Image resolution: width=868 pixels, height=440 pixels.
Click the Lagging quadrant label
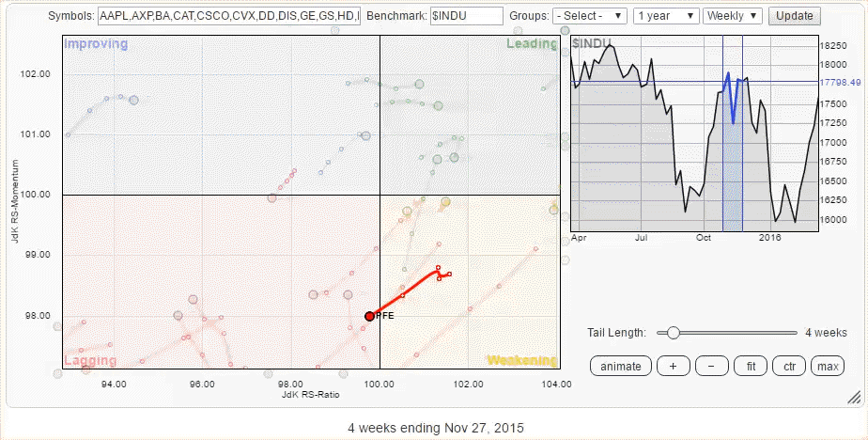pos(90,360)
